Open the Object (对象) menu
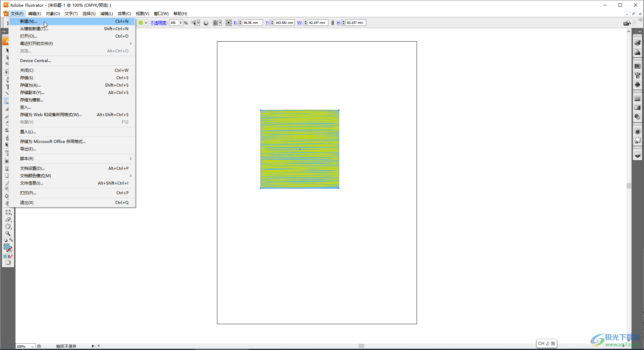 pyautogui.click(x=53, y=14)
